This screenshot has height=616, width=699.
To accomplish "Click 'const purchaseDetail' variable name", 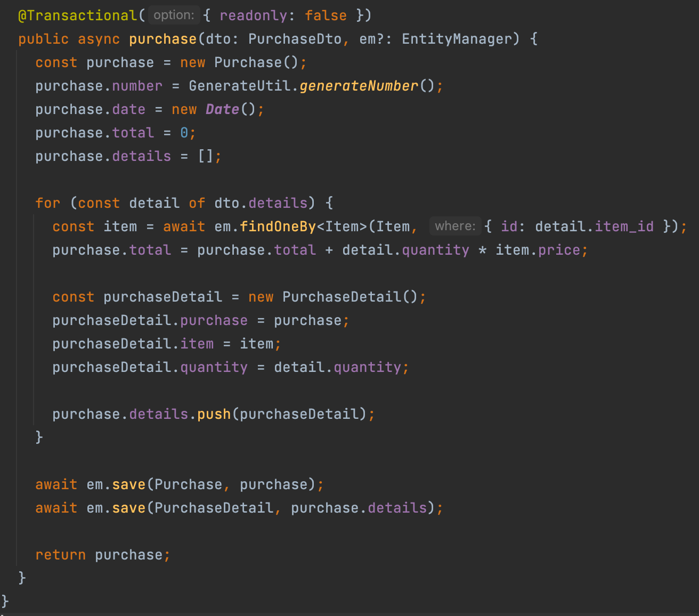I will pos(162,297).
